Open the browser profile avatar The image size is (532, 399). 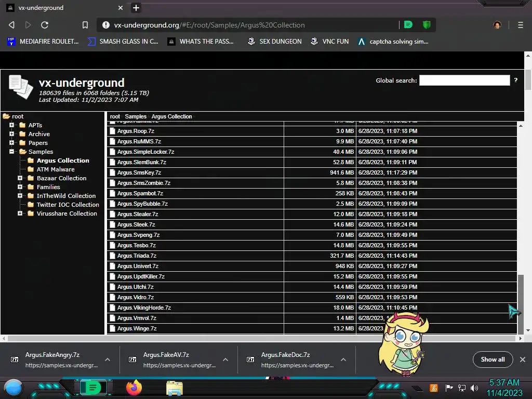[497, 25]
